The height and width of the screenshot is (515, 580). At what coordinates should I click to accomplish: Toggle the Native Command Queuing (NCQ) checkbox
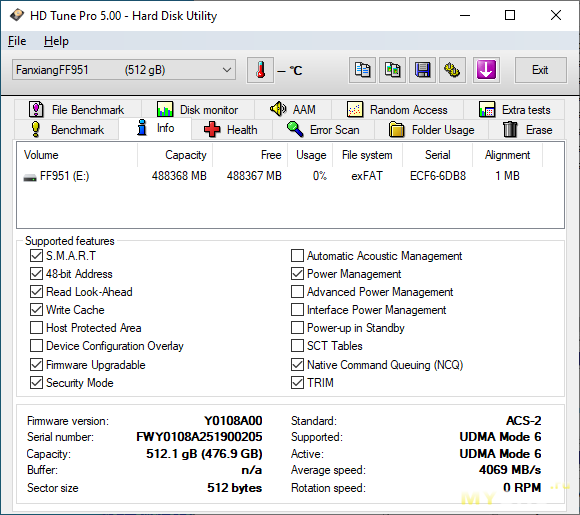coord(297,365)
